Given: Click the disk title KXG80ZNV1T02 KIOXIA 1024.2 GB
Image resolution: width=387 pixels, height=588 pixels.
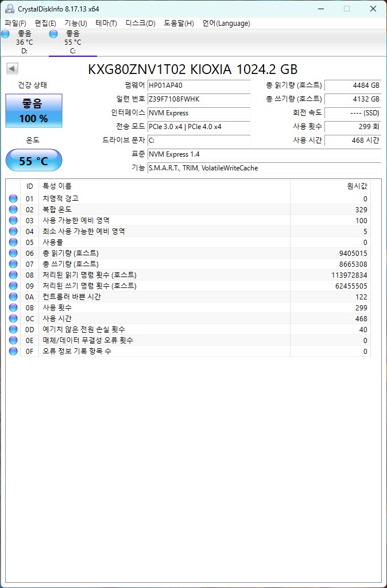Looking at the screenshot, I should (x=193, y=69).
